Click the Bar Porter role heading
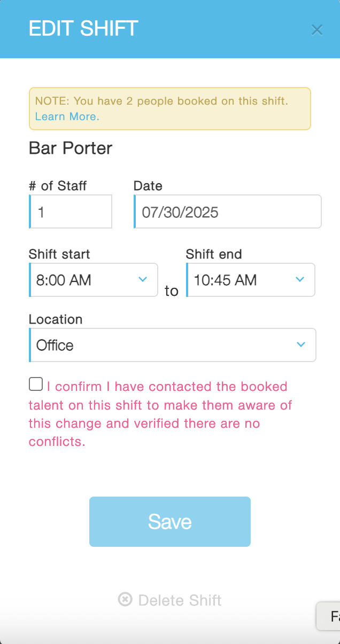Viewport: 340px width, 644px height. click(x=71, y=148)
